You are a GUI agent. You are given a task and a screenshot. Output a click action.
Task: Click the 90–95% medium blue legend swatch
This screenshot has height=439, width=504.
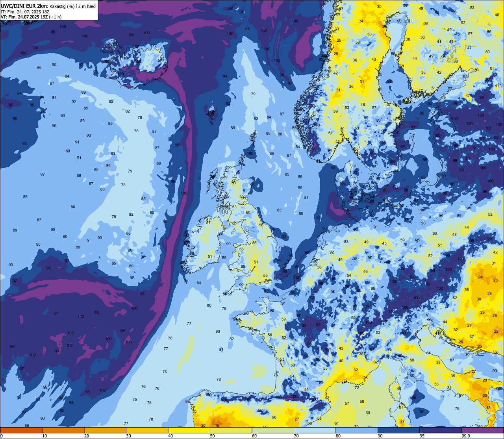[x=398, y=430]
